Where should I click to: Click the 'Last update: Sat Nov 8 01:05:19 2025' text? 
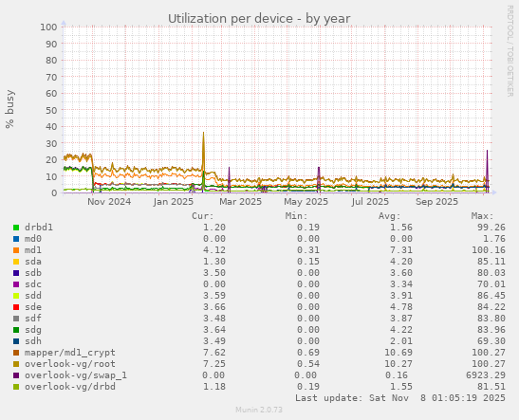pos(400,397)
